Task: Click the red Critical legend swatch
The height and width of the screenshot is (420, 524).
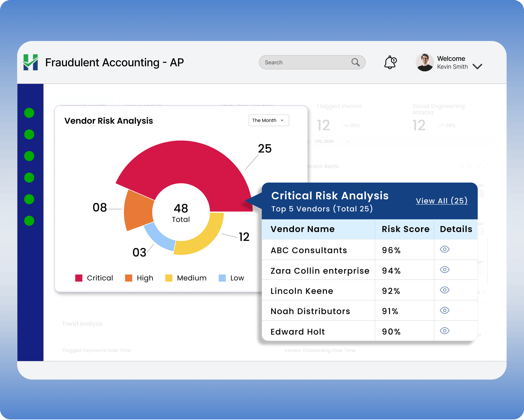Action: 79,278
